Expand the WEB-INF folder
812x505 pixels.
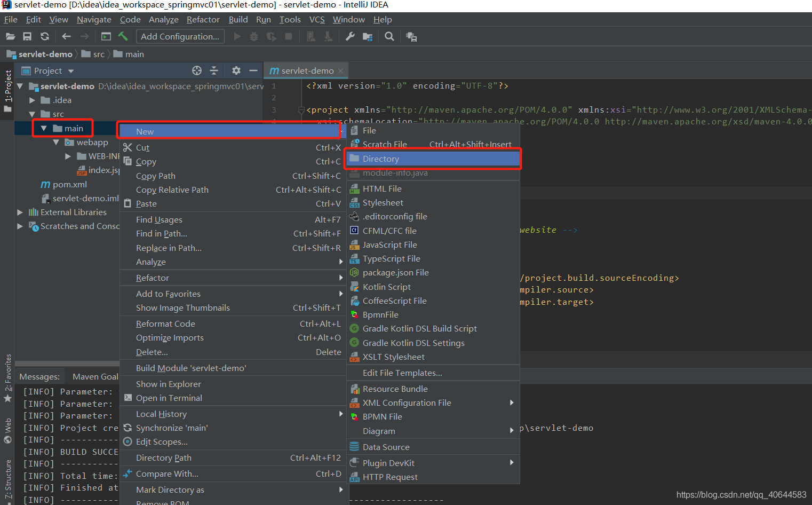point(68,156)
